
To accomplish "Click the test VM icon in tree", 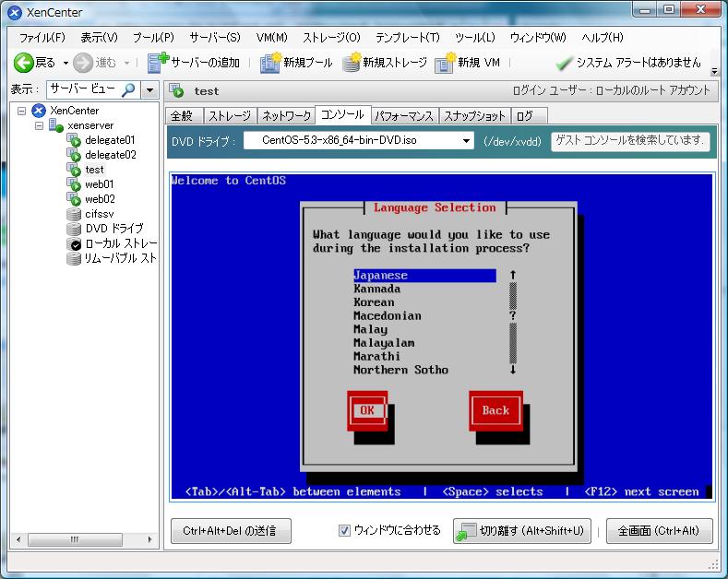I will tap(74, 170).
